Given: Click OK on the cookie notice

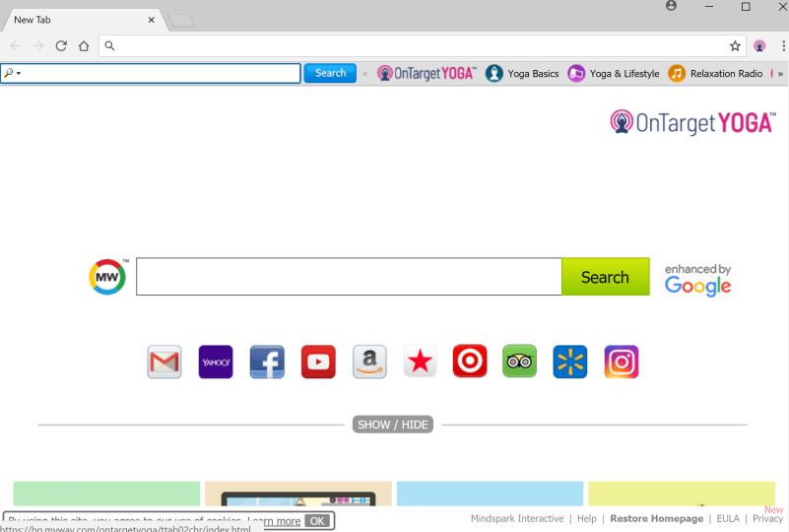Looking at the screenshot, I should (317, 521).
